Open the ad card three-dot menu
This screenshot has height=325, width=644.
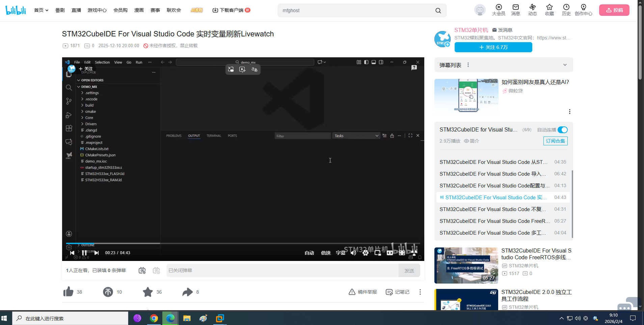coord(570,112)
